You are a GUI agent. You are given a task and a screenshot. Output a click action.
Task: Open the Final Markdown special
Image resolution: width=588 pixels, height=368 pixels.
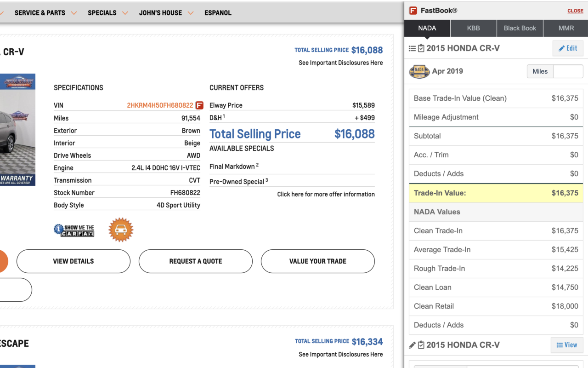234,166
